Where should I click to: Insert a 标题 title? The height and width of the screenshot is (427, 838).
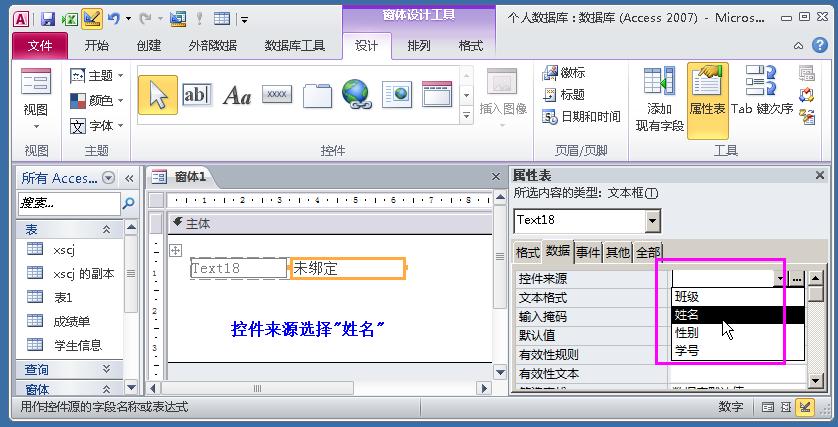(x=564, y=95)
